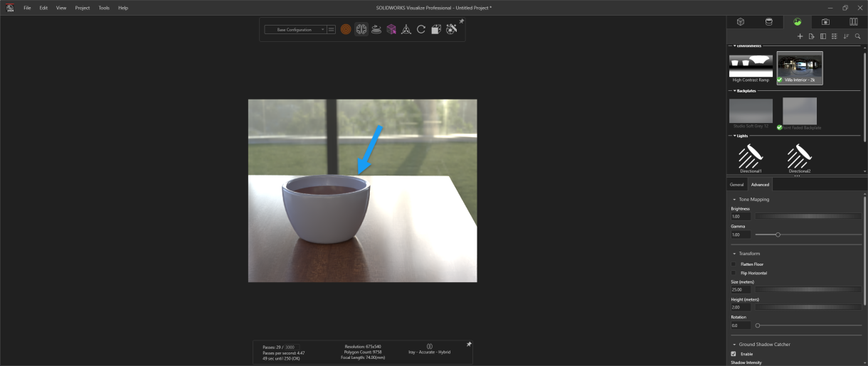
Task: Click the circular reset arrow icon
Action: [421, 30]
